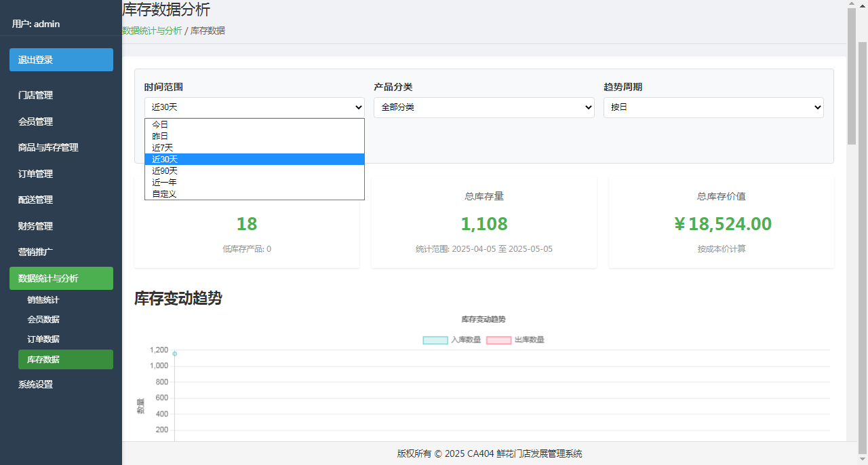Choose 今日 from the time range list

click(x=254, y=125)
